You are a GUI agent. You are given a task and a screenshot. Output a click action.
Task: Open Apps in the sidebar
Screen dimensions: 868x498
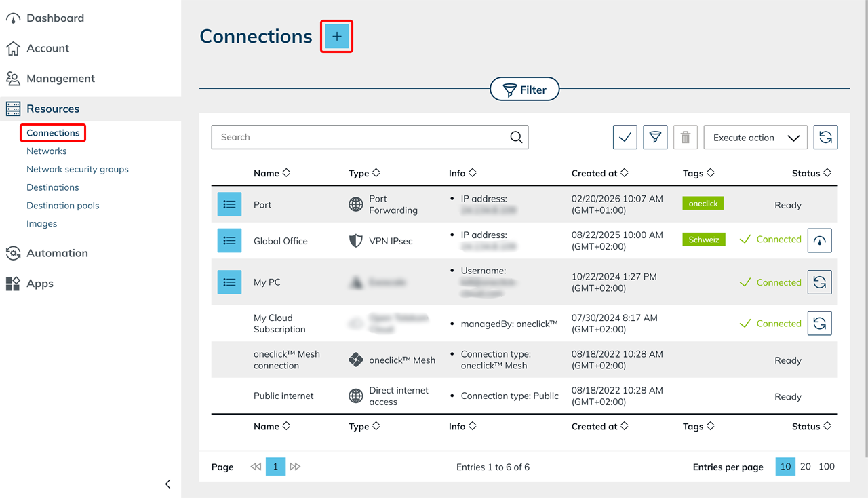pyautogui.click(x=39, y=284)
